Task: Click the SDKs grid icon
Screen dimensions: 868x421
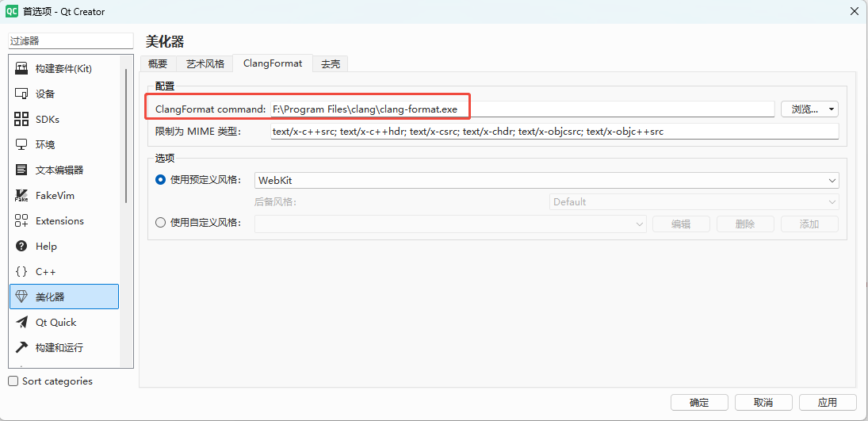Action: tap(21, 119)
